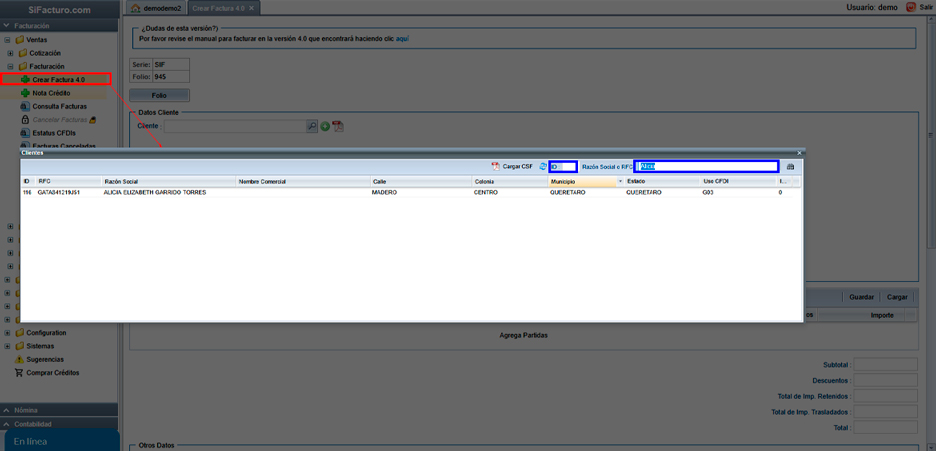
Task: Switch to the demodemo2 home tab
Action: [x=156, y=8]
